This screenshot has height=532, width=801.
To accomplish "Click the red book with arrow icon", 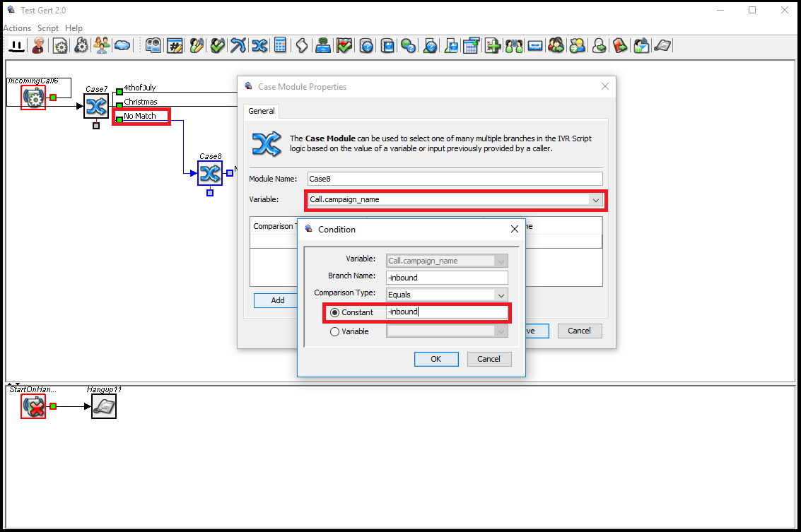I will [620, 46].
